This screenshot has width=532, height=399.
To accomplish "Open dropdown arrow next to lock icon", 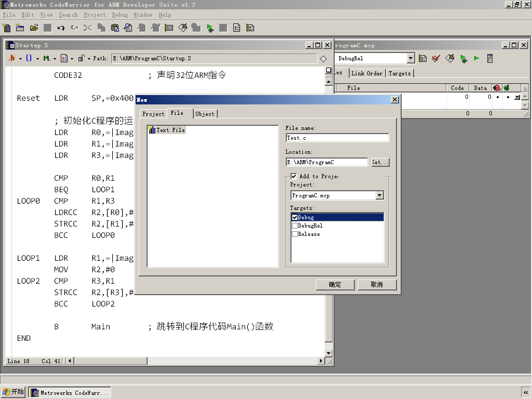I will [x=89, y=59].
